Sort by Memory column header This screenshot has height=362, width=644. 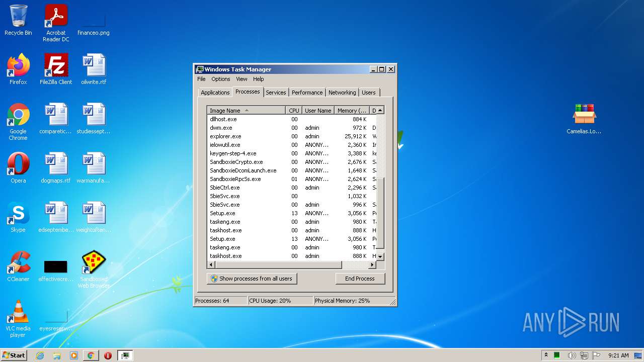(352, 110)
